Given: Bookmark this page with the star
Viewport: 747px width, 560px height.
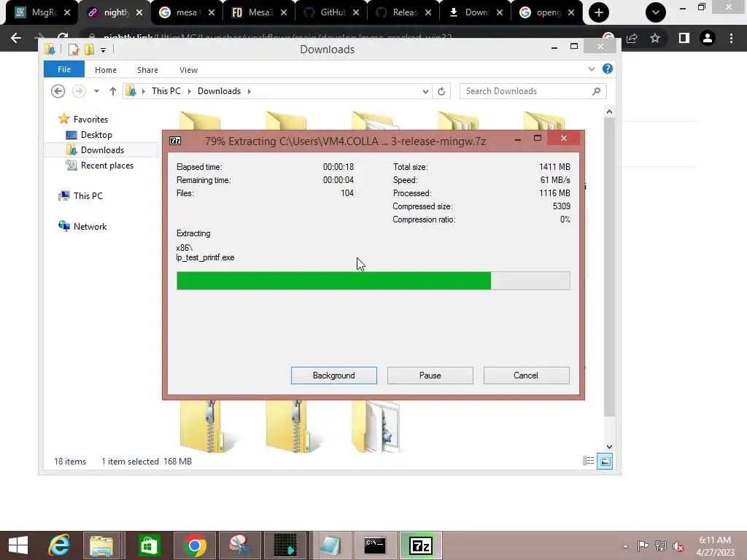Looking at the screenshot, I should (x=655, y=38).
